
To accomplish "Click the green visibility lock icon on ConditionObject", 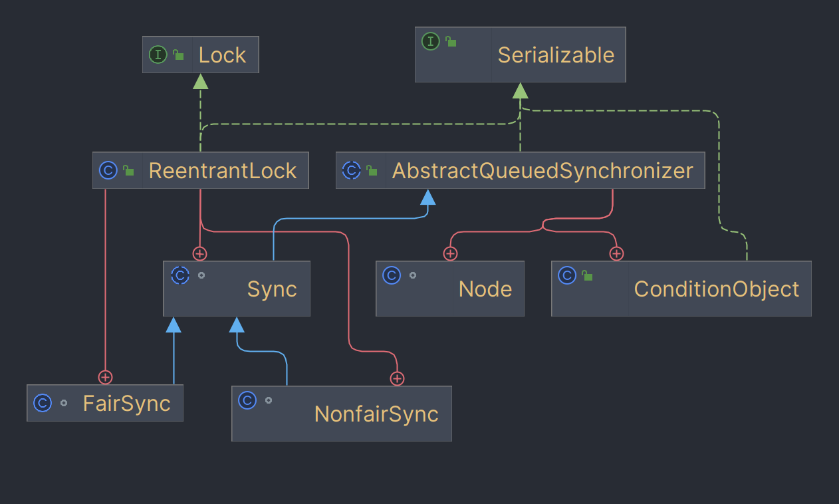I will pyautogui.click(x=587, y=275).
